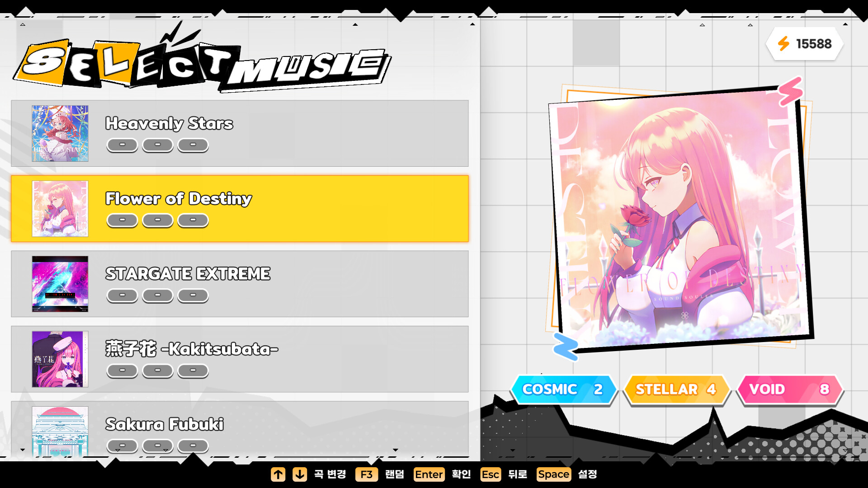The image size is (868, 488).
Task: Choose the 燕子花 -Kakitsubata- song
Action: point(240,359)
